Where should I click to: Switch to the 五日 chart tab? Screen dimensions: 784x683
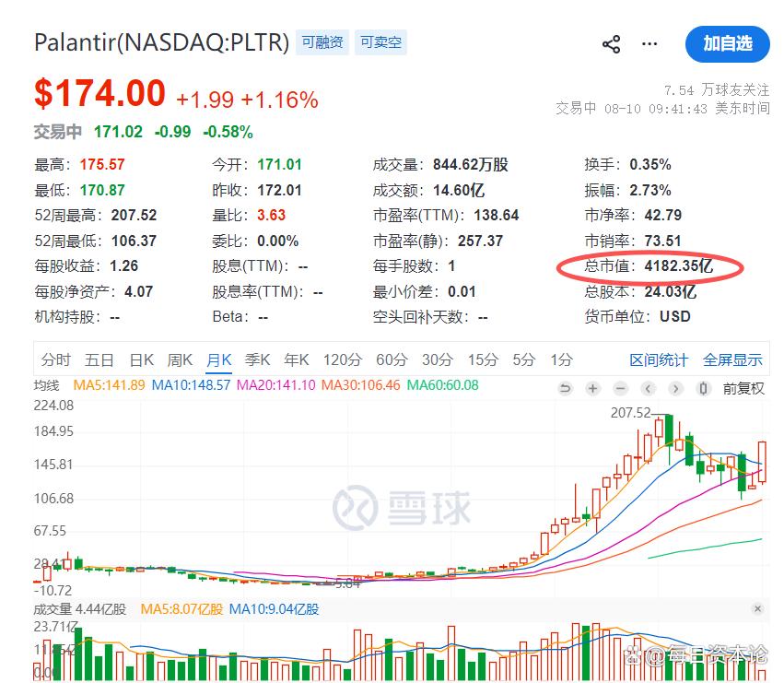pos(99,359)
